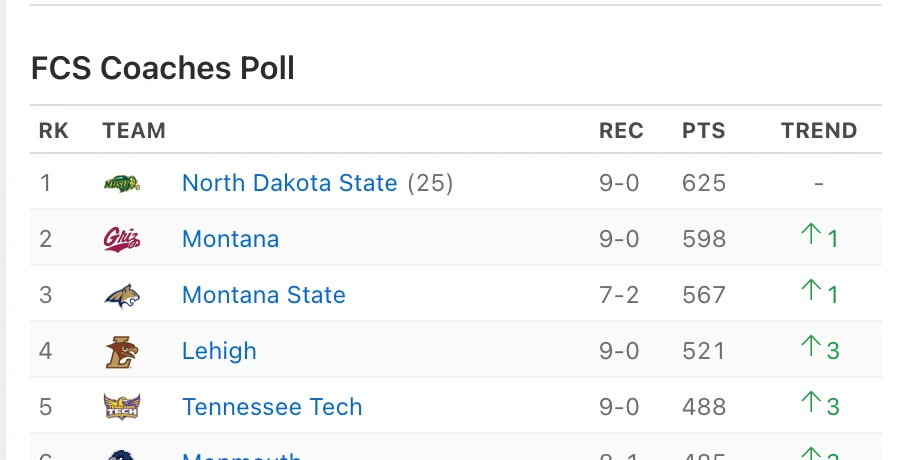Image resolution: width=898 pixels, height=460 pixels.
Task: Open the Montana State team link
Action: pos(263,295)
